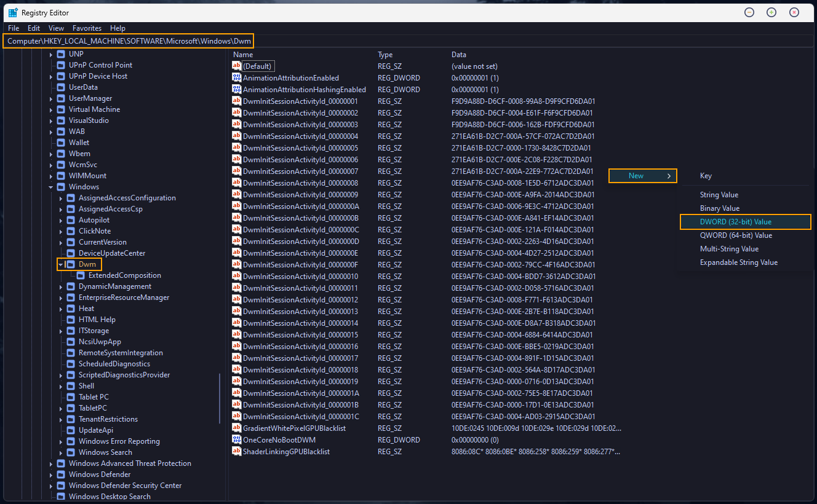The width and height of the screenshot is (817, 504).
Task: Expand the CurrentVersion key
Action: coord(61,242)
